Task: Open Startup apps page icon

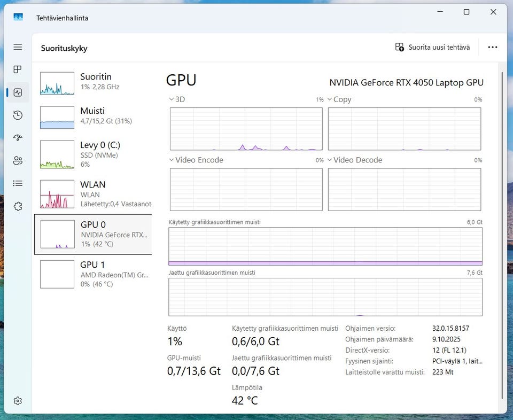Action: click(18, 138)
